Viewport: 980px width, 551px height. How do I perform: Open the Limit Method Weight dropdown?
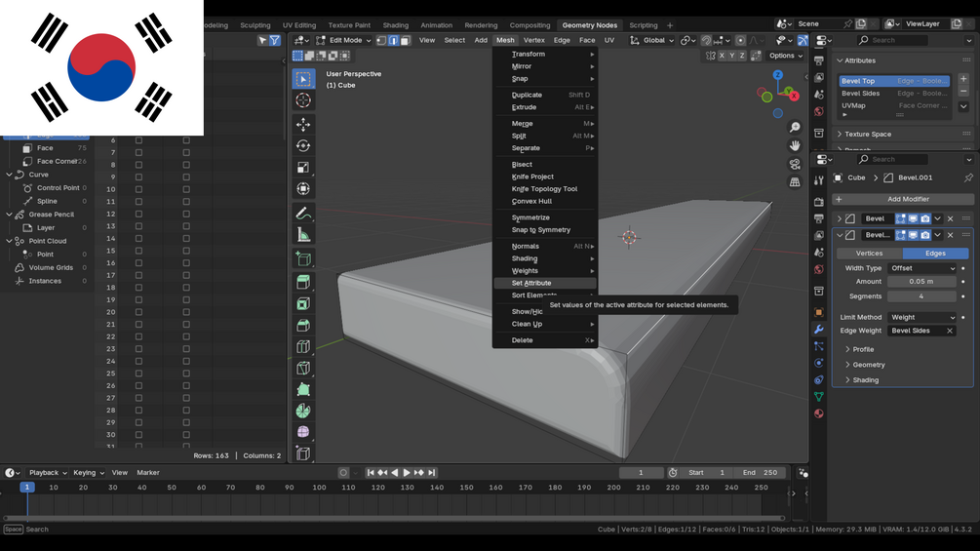point(921,317)
